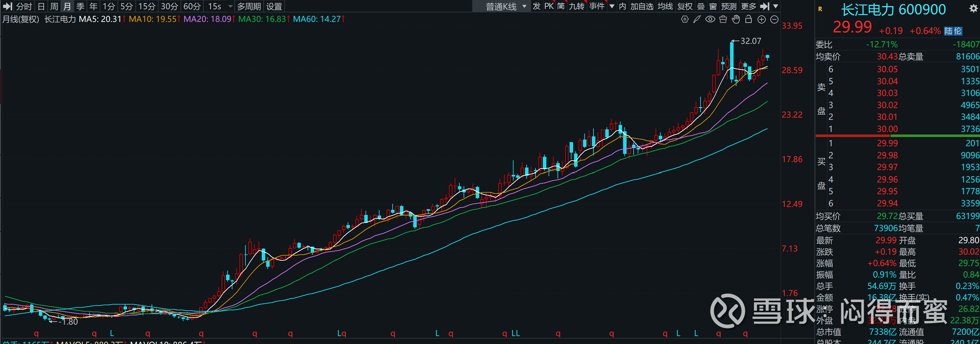Switch to 周 weekly K-line period
This screenshot has width=980, height=344.
point(54,6)
